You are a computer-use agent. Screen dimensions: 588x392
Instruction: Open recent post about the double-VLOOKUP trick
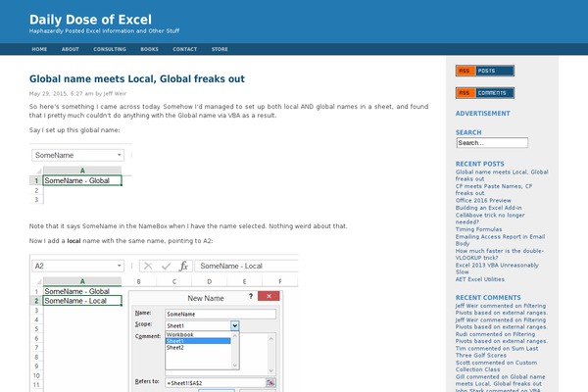(x=499, y=254)
